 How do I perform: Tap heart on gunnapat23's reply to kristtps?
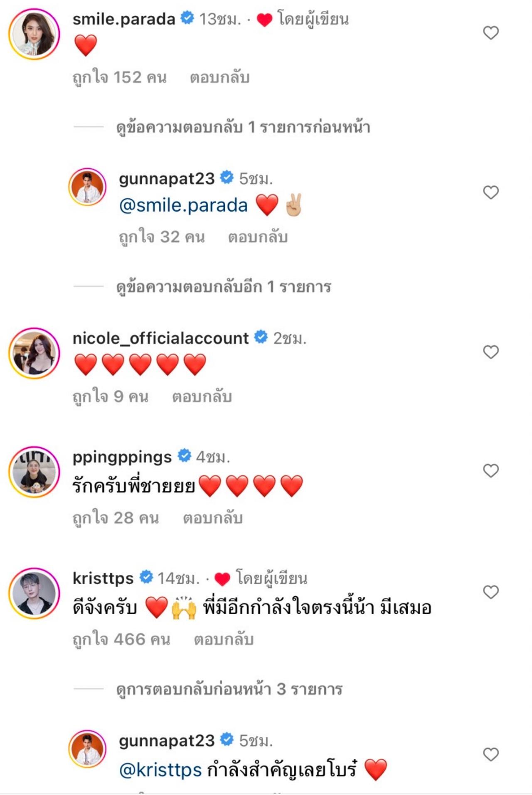pos(491,754)
